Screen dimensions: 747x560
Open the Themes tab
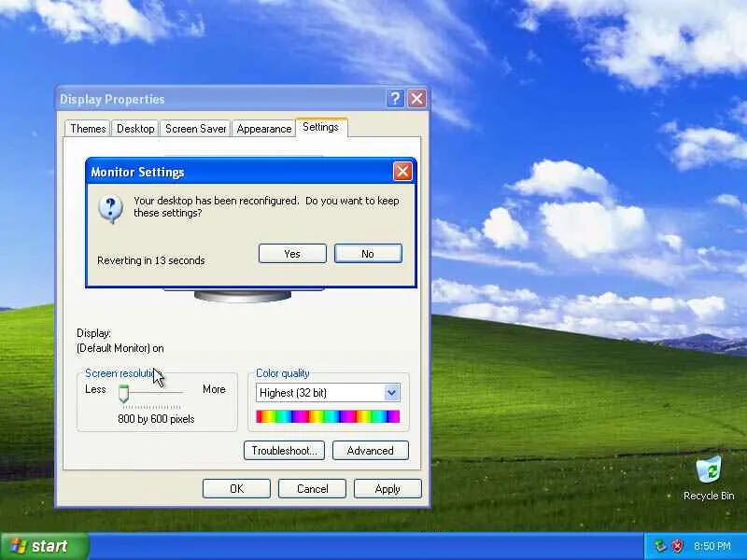(x=88, y=129)
